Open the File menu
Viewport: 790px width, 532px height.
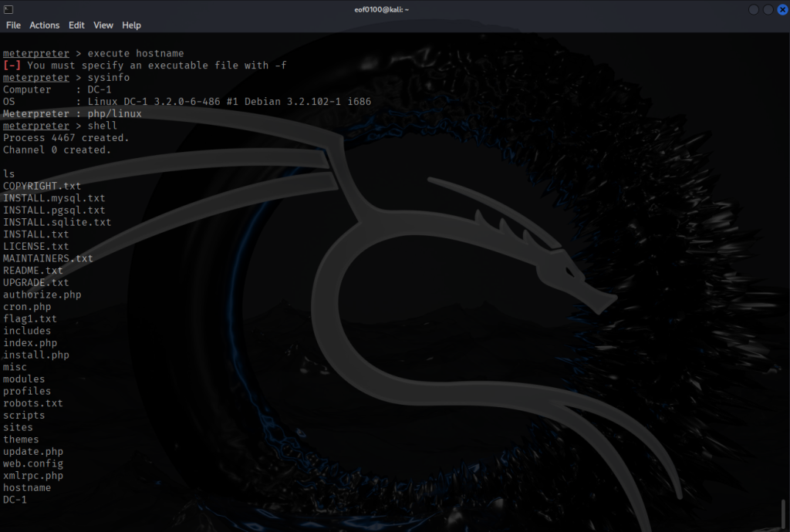click(13, 25)
